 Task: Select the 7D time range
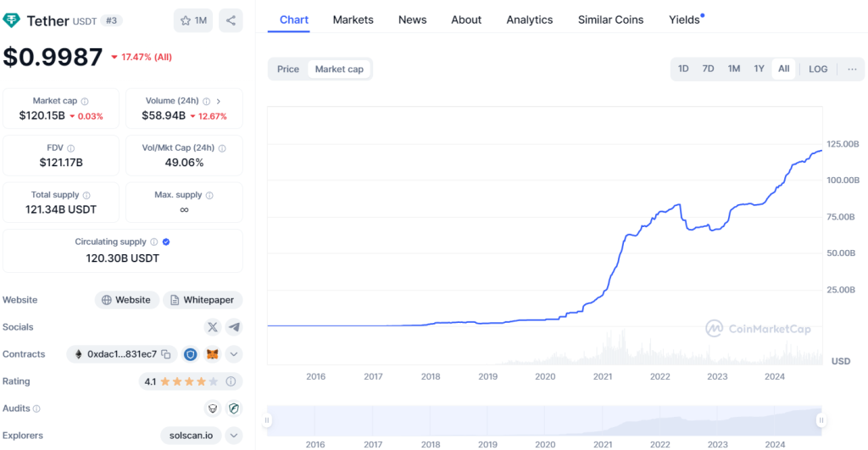pos(708,69)
